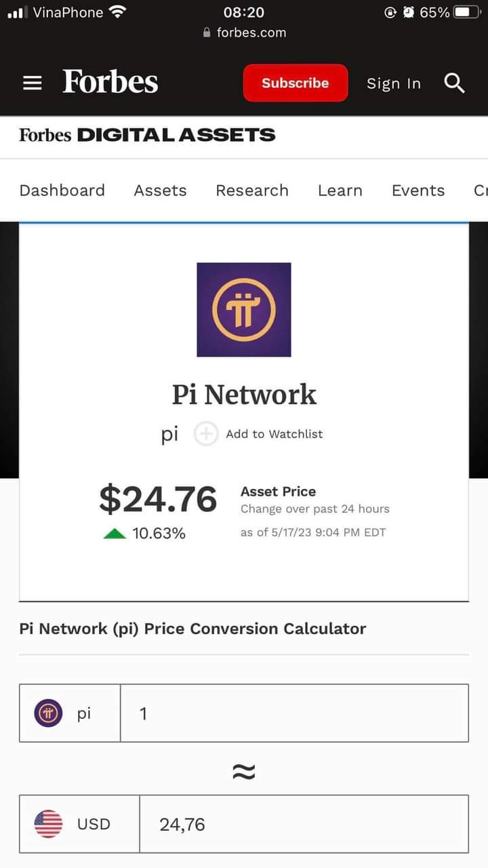Click the Sign In link
Image resolution: width=488 pixels, height=868 pixels.
tap(394, 83)
